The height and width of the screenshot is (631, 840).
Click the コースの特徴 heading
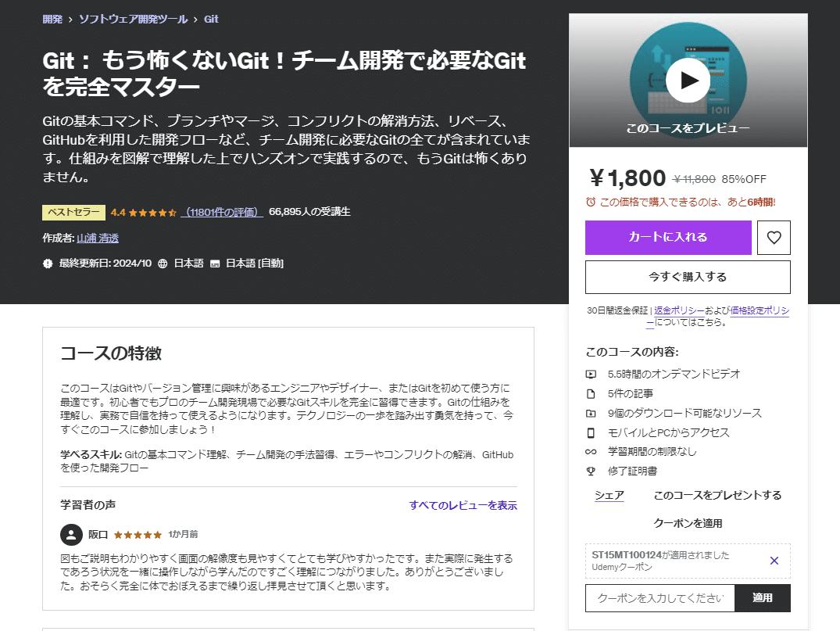pyautogui.click(x=111, y=353)
